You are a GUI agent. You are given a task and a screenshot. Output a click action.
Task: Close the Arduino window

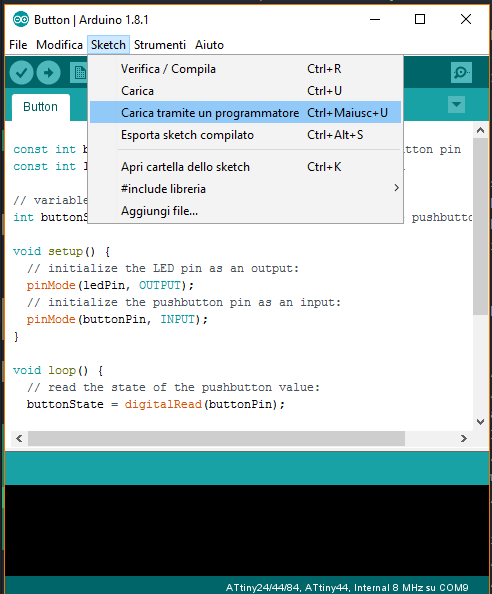[466, 19]
